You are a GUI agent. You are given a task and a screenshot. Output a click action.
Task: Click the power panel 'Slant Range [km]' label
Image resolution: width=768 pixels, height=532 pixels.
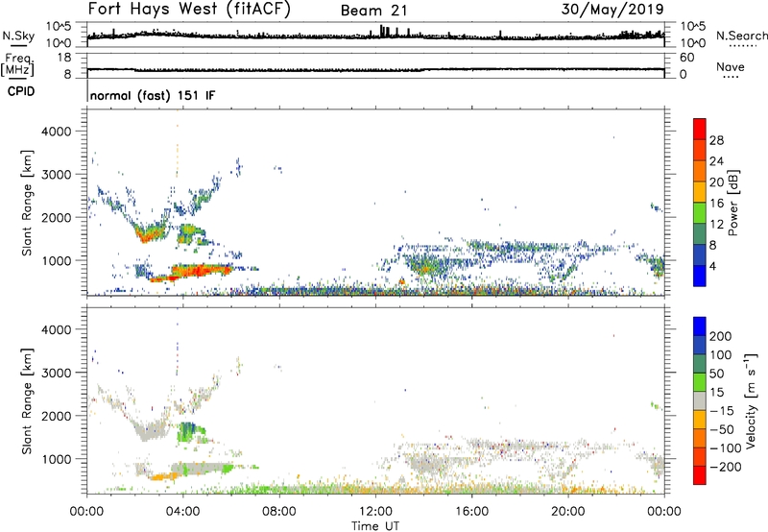[x=27, y=204]
